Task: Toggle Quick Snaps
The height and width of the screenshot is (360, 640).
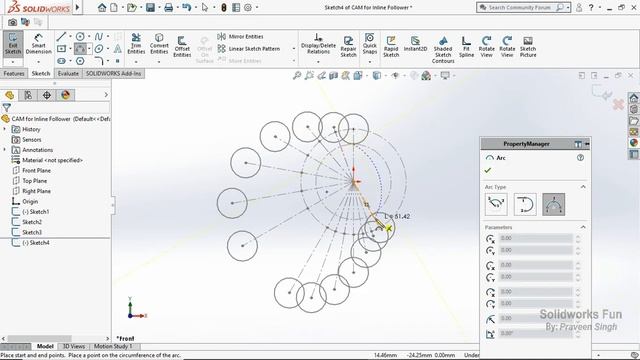Action: pyautogui.click(x=369, y=44)
